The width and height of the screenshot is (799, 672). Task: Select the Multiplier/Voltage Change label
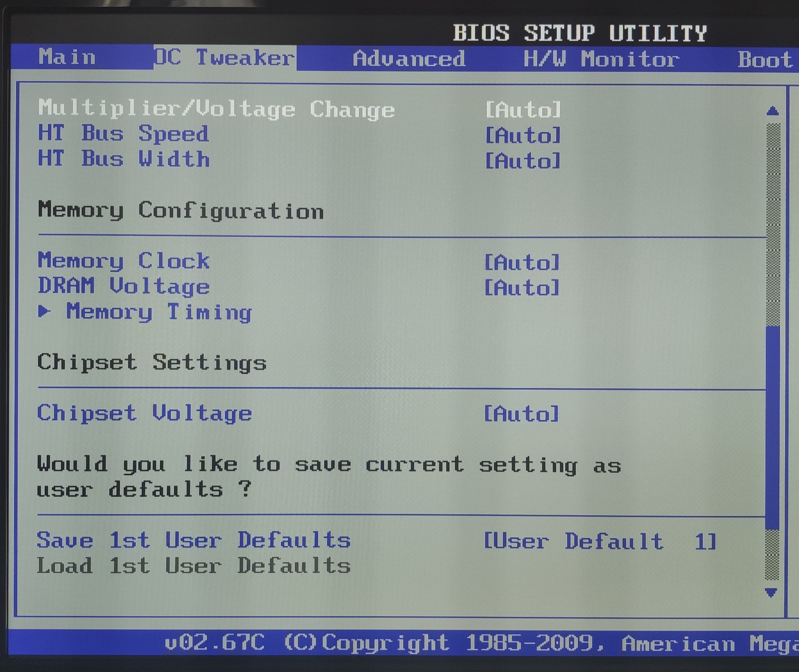[x=217, y=109]
